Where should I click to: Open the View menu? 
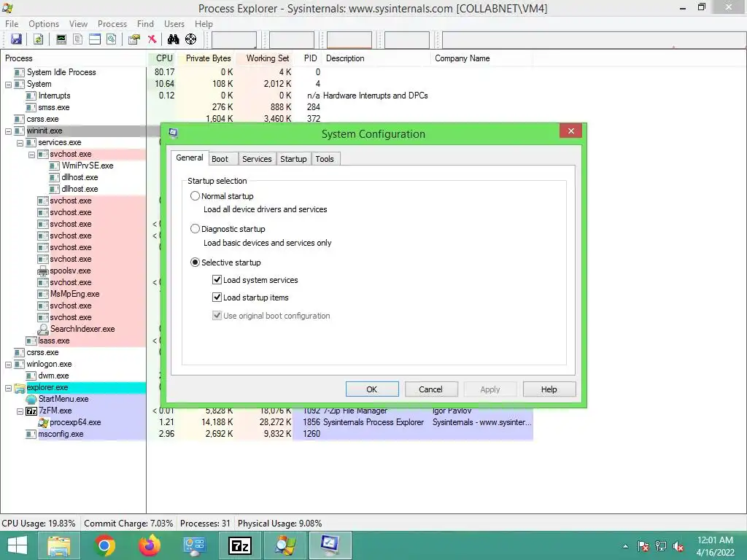(78, 24)
